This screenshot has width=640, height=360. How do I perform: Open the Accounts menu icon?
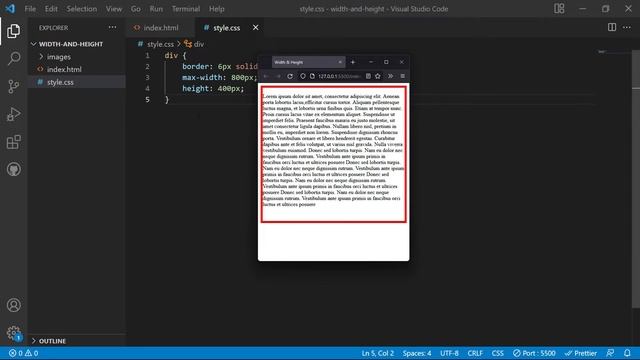point(13,305)
